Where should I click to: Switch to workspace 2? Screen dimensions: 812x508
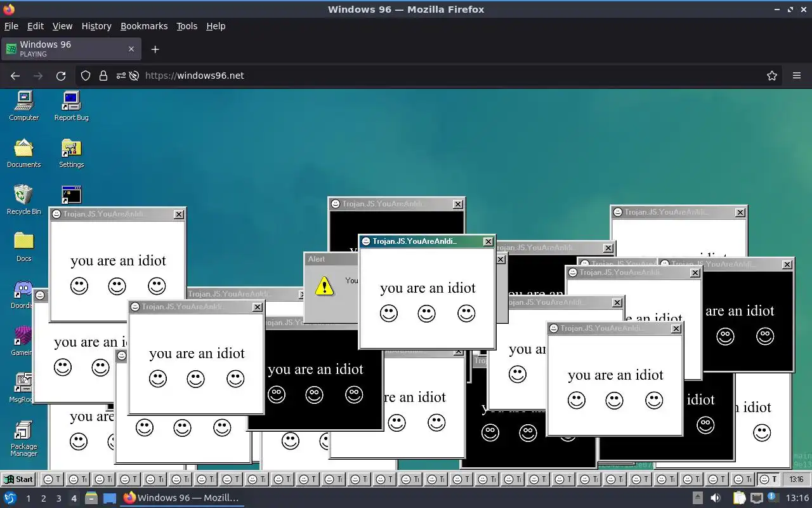(43, 498)
